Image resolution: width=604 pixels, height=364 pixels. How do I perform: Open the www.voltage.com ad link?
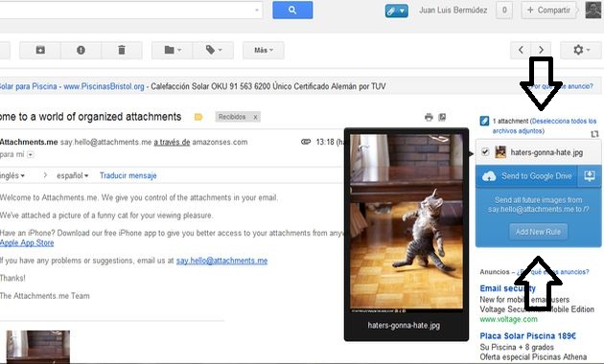508,319
